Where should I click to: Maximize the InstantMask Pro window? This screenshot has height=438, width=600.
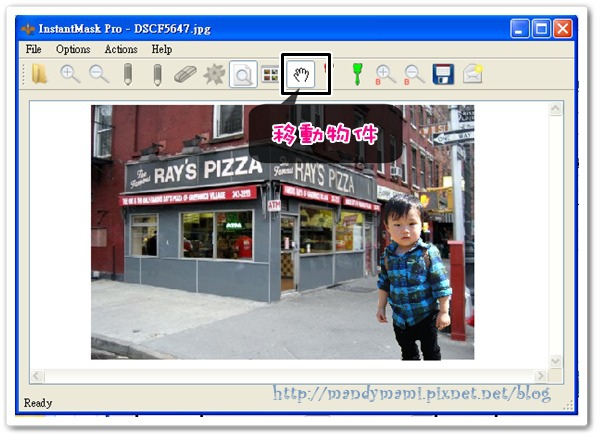coord(541,29)
